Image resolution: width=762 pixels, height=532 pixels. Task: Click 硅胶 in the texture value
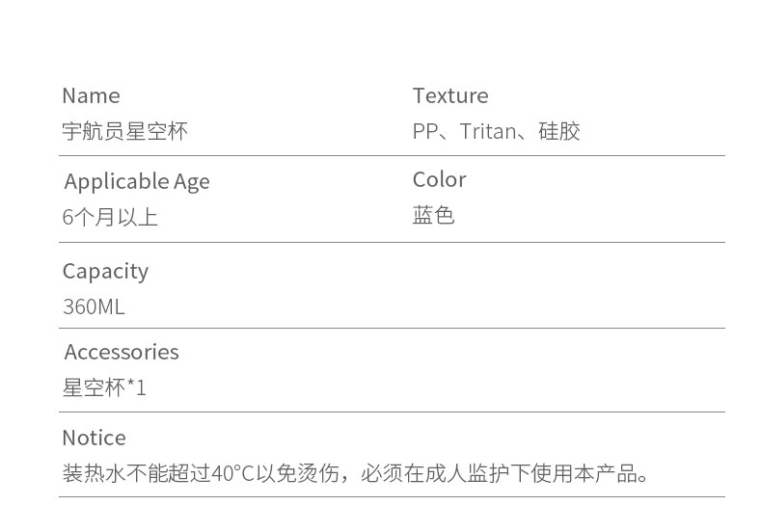coord(559,131)
